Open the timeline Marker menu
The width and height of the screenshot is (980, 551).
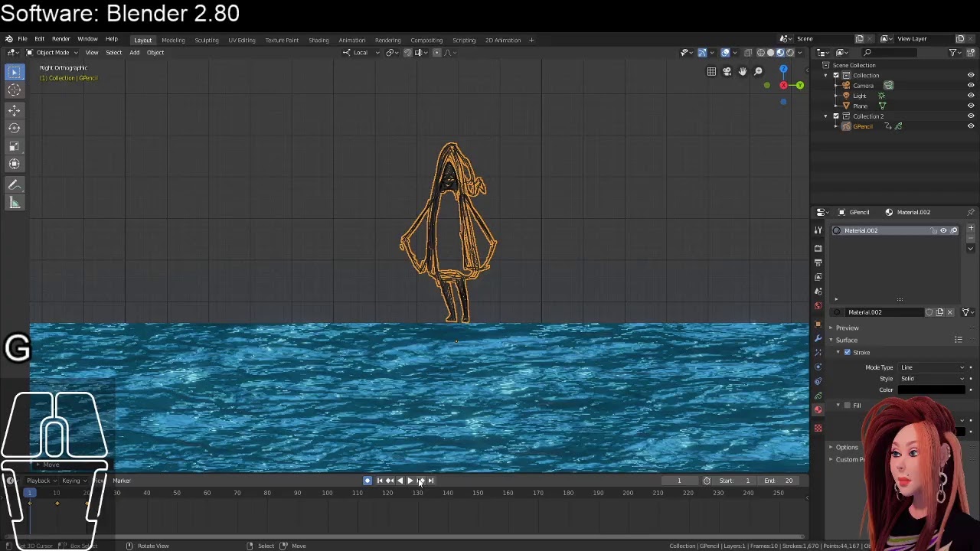click(122, 481)
